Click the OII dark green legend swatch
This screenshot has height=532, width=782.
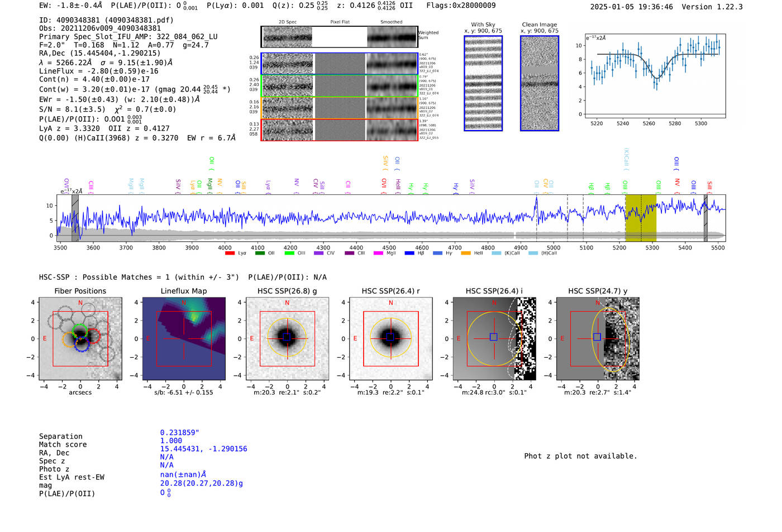[x=260, y=253]
